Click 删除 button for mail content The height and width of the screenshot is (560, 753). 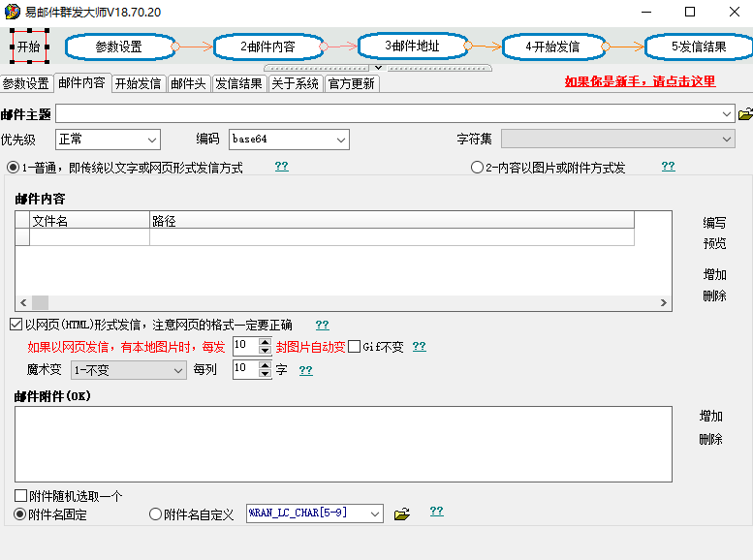pos(714,296)
